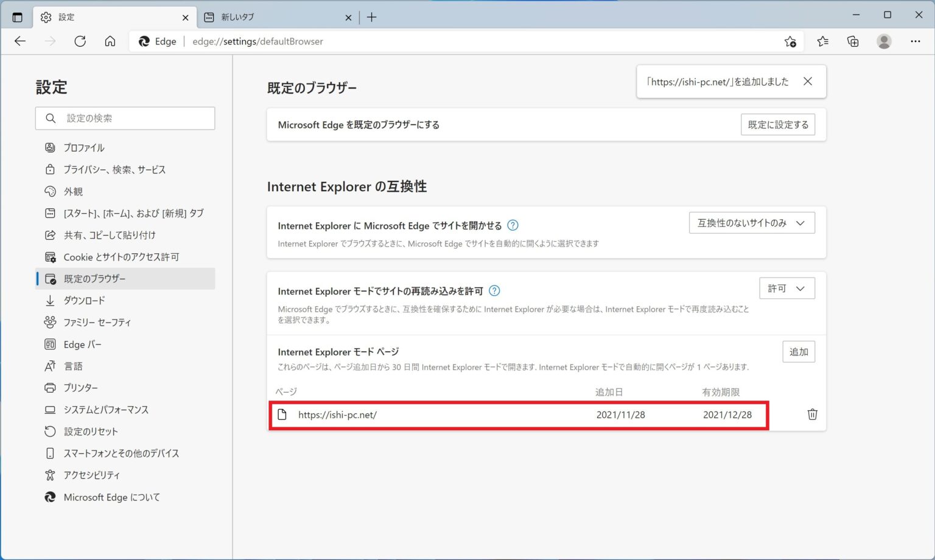Open help for Internet Explorer compatibility setting
935x560 pixels.
(513, 225)
